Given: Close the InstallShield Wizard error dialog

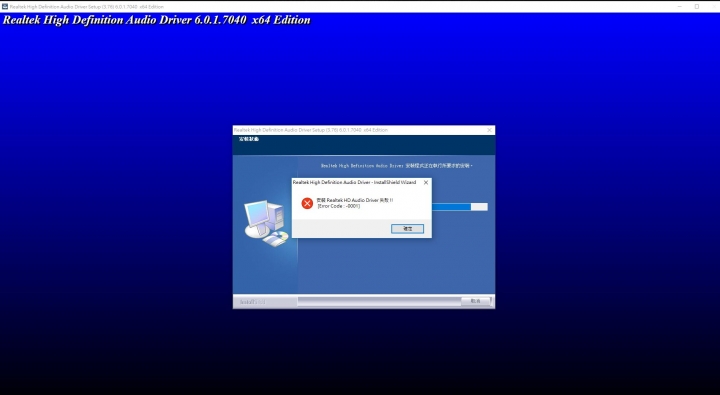Looking at the screenshot, I should (426, 182).
